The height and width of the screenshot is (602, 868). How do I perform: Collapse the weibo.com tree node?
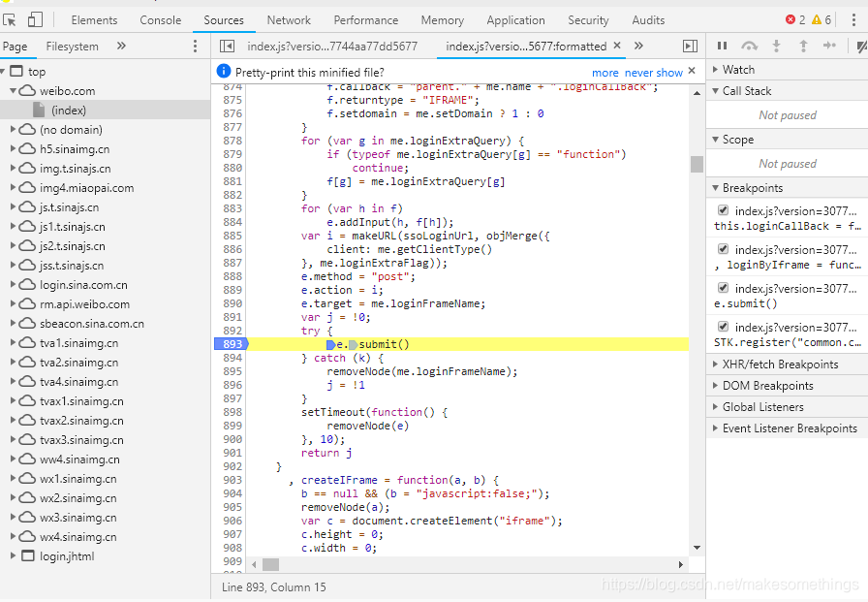point(13,91)
